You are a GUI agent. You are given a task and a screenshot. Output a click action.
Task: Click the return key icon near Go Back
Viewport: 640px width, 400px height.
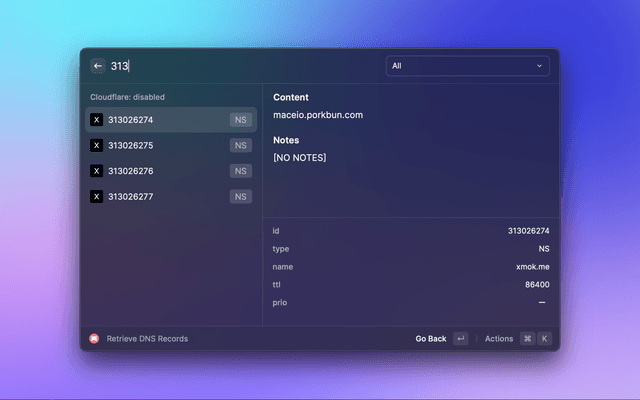click(x=460, y=339)
